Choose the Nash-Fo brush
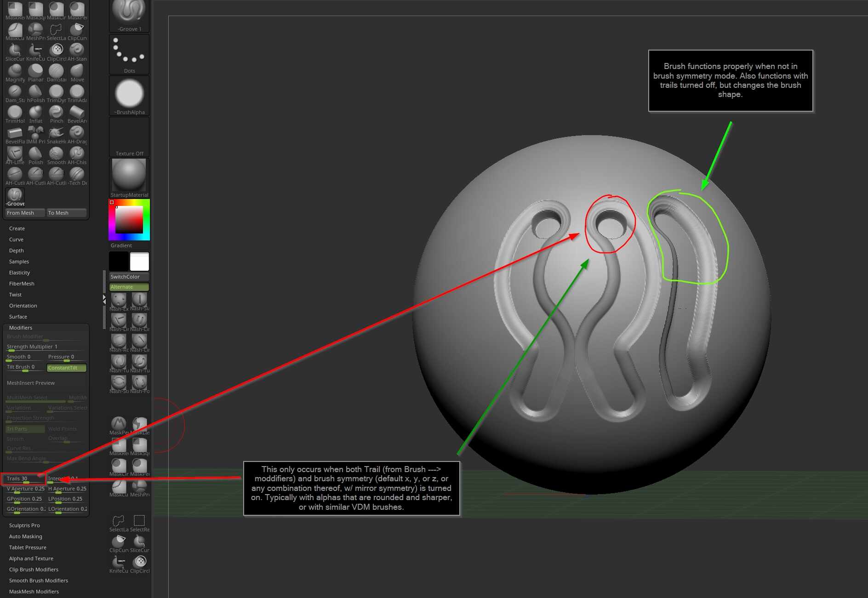Screen dimensions: 868x598 point(139,384)
